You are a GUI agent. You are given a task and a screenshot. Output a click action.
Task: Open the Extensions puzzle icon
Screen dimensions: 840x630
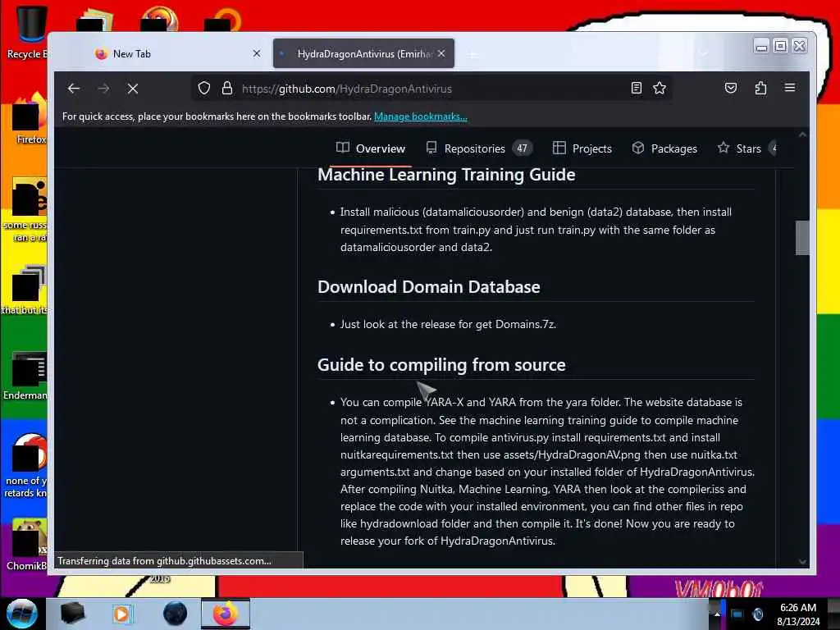point(760,88)
